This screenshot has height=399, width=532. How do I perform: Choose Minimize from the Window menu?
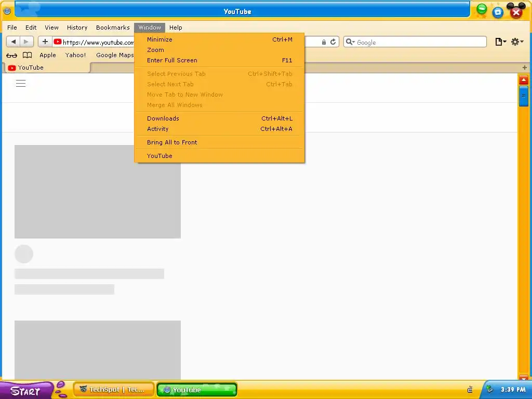220,39
